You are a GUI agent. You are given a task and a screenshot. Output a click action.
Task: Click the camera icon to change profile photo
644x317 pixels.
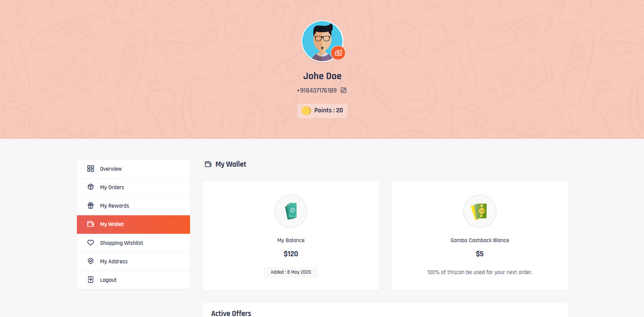pyautogui.click(x=338, y=53)
